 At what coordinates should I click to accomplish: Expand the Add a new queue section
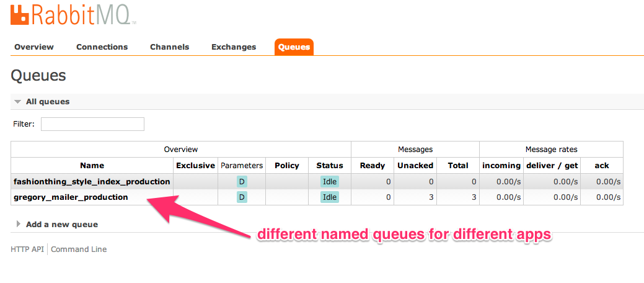[57, 225]
